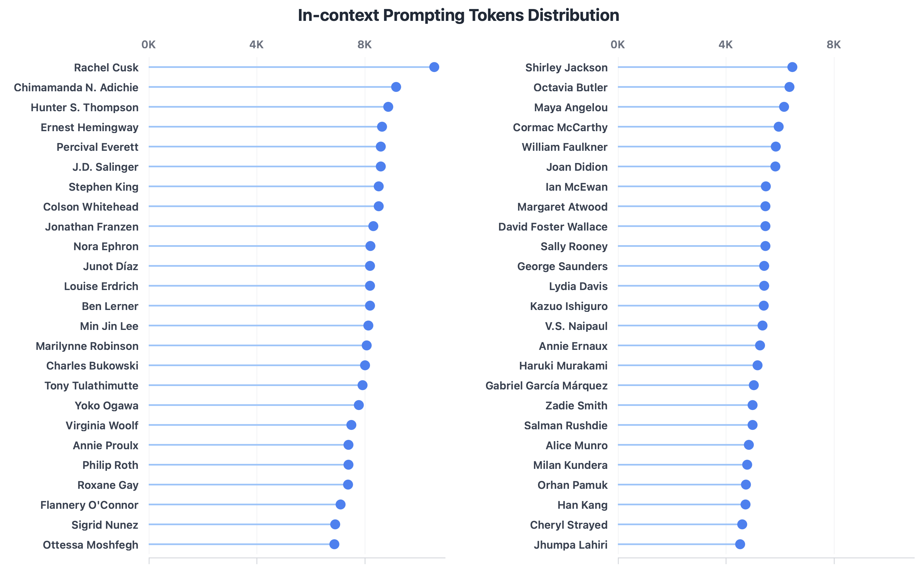Click the 4K tick label on right chart
Image resolution: width=924 pixels, height=572 pixels.
coord(725,45)
